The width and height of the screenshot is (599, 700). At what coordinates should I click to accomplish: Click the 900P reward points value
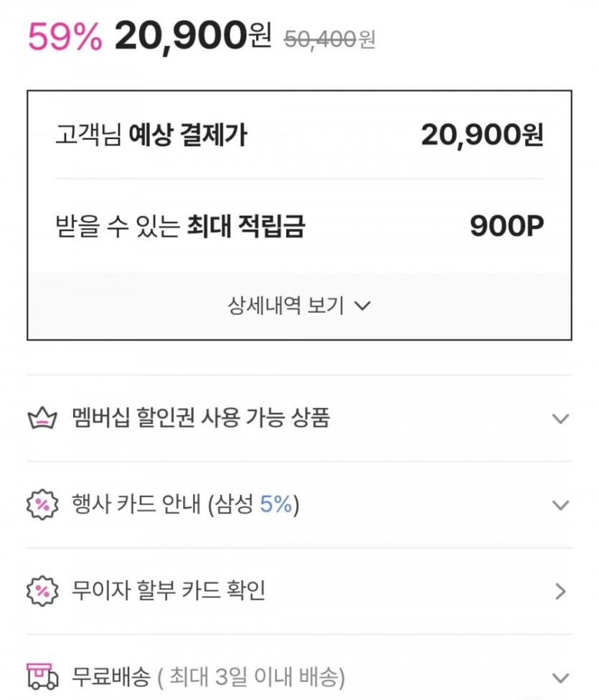(506, 226)
